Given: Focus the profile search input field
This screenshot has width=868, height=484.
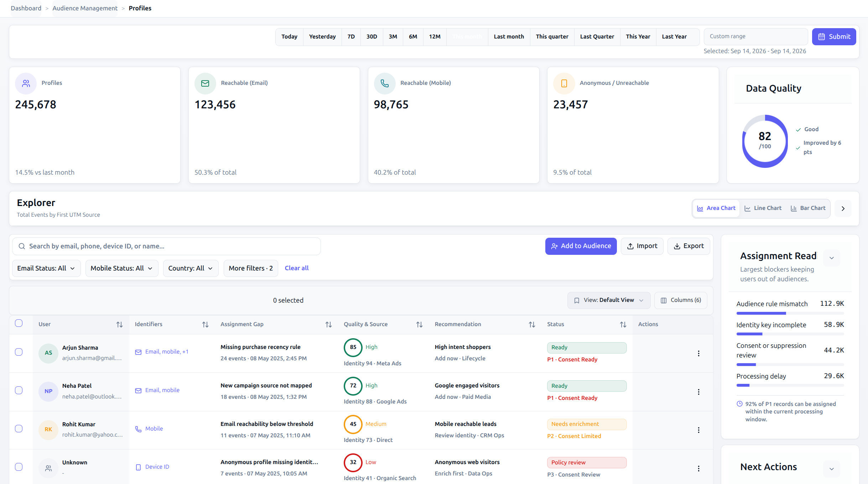Looking at the screenshot, I should click(166, 246).
